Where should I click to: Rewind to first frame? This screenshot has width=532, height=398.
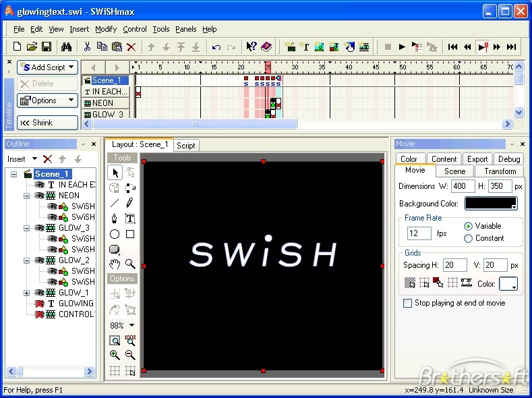tap(452, 47)
